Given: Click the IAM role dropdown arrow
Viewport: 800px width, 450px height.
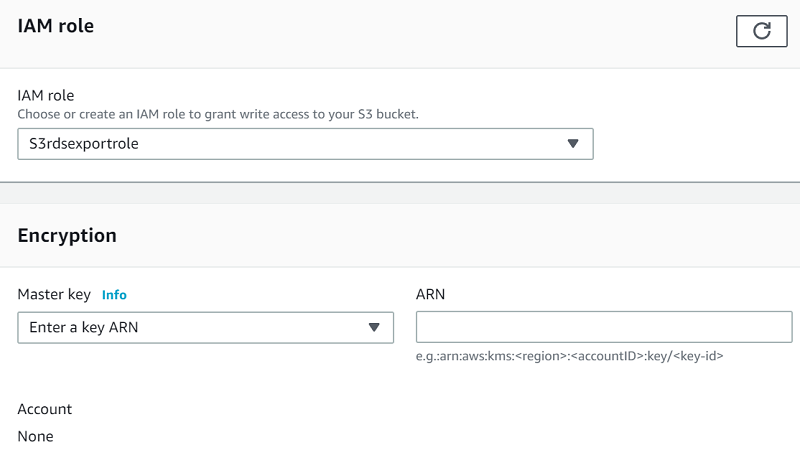Looking at the screenshot, I should click(x=573, y=143).
